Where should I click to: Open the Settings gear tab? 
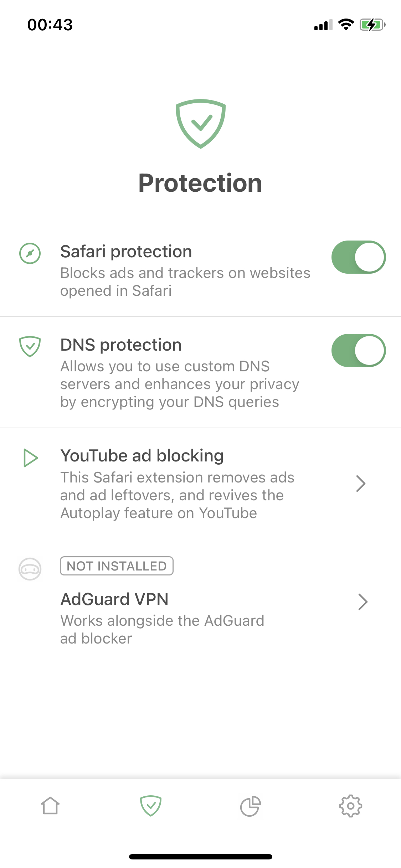350,806
